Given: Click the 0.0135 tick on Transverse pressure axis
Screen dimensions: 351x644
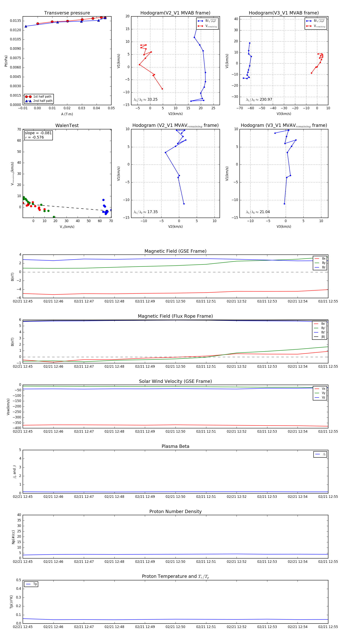Looking at the screenshot, I should pyautogui.click(x=15, y=21).
